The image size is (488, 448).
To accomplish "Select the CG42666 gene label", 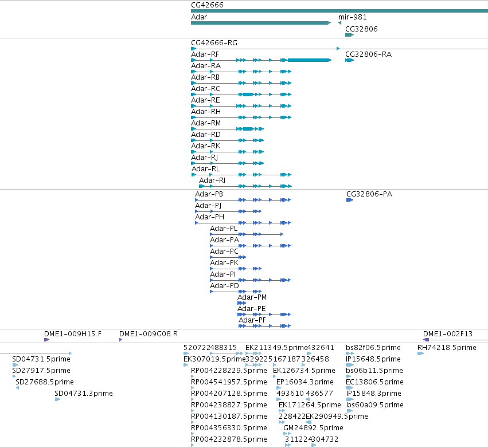I will tap(207, 5).
